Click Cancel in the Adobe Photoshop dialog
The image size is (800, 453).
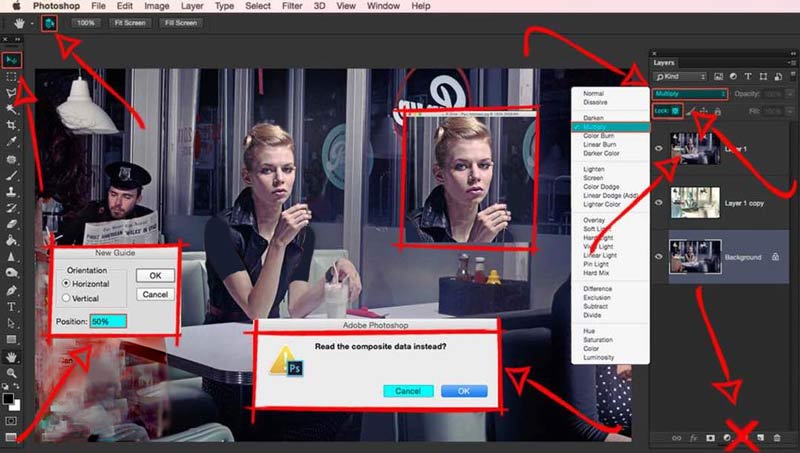pyautogui.click(x=407, y=391)
